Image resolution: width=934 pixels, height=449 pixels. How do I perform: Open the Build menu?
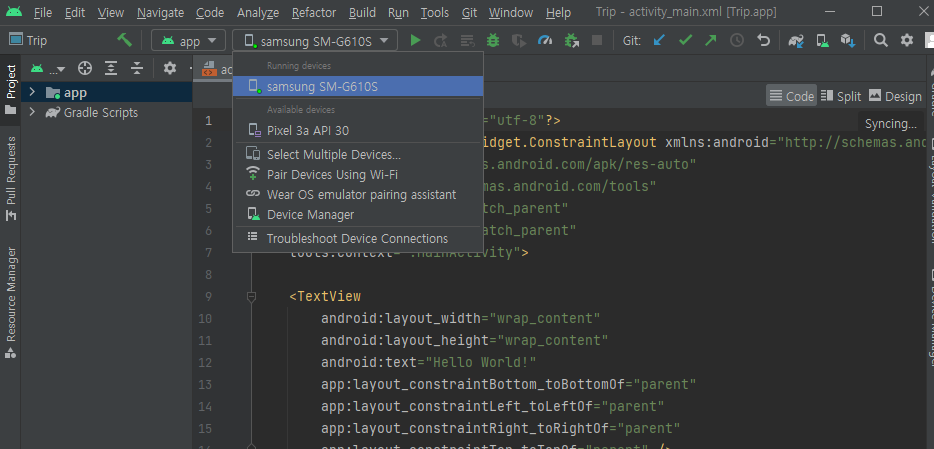click(362, 13)
